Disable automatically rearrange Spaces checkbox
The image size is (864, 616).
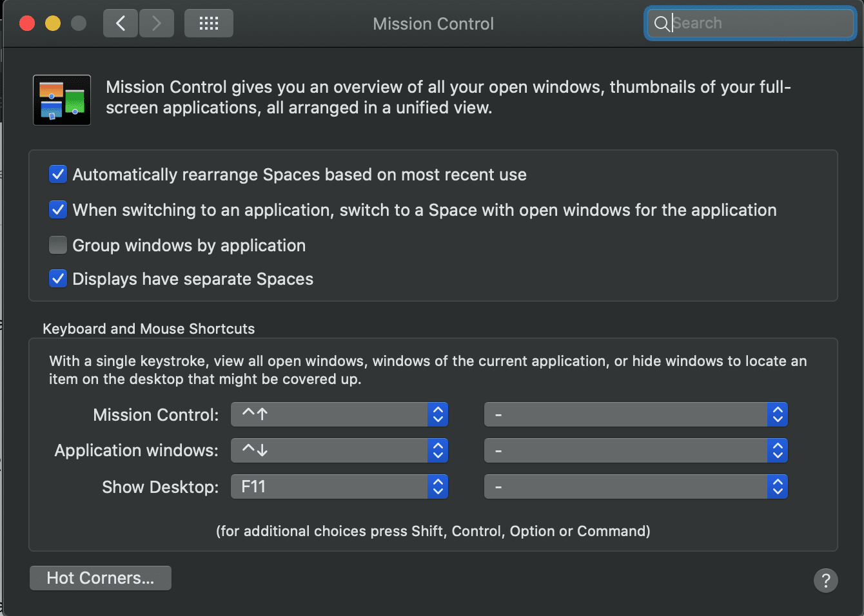[x=58, y=174]
